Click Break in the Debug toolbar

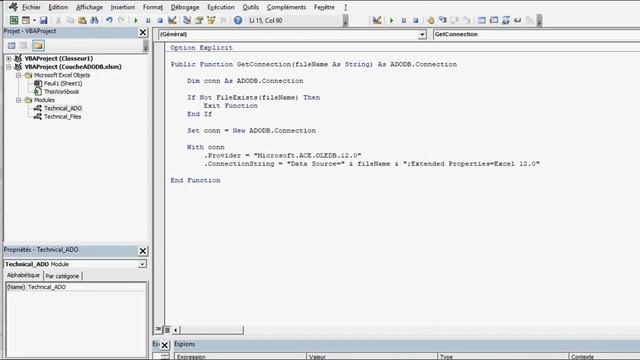click(403, 20)
